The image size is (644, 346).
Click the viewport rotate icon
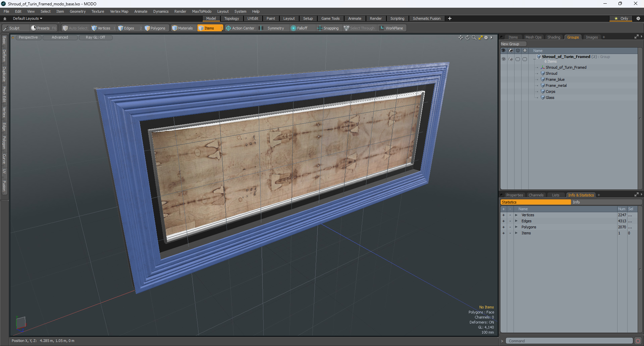pyautogui.click(x=467, y=38)
